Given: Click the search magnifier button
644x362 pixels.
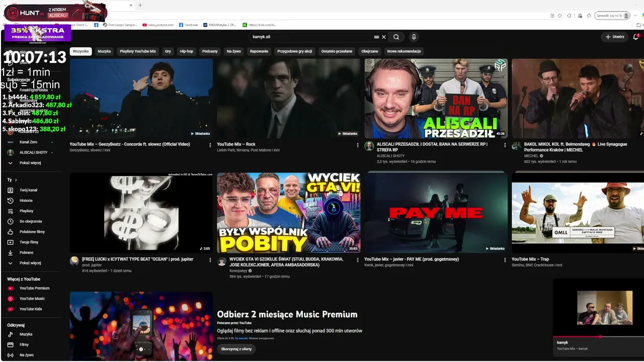Looking at the screenshot, I should coord(396,37).
